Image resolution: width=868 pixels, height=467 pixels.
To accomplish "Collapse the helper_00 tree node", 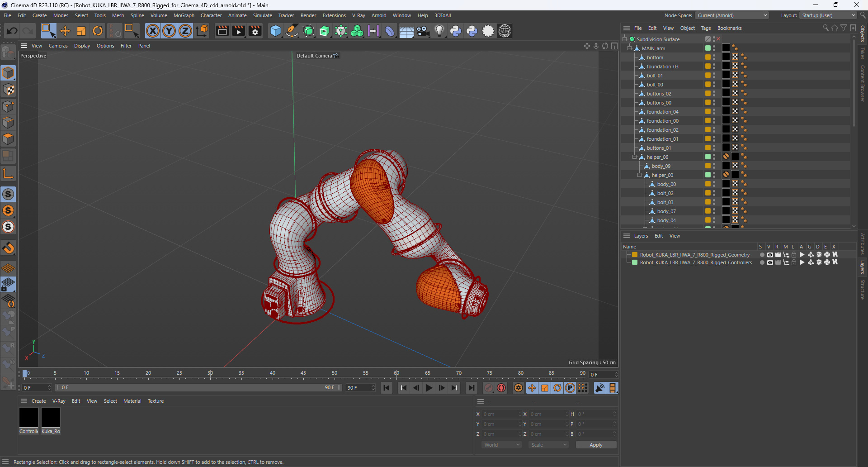I will 640,175.
